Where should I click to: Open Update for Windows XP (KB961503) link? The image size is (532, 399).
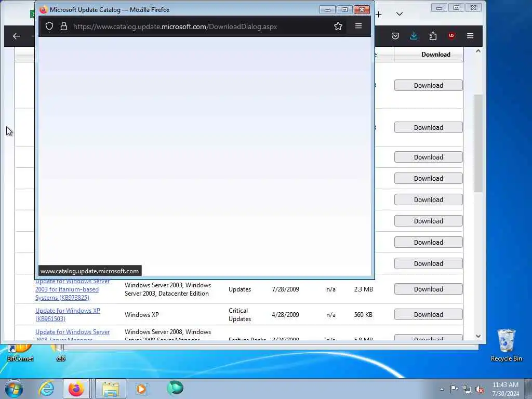pos(68,314)
